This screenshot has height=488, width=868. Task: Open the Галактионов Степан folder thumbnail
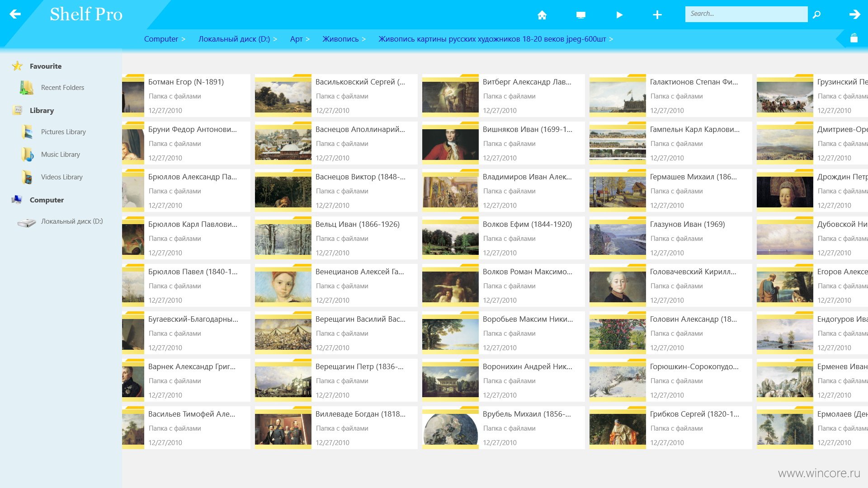(x=618, y=95)
